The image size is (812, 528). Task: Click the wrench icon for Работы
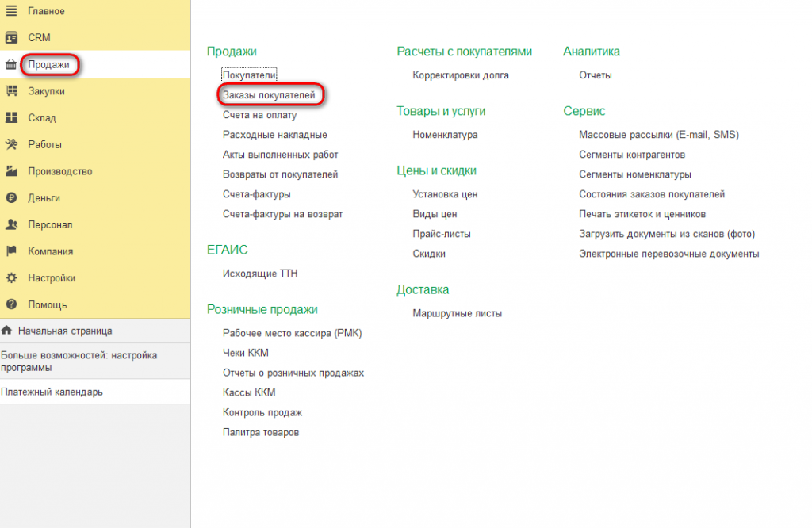(11, 144)
